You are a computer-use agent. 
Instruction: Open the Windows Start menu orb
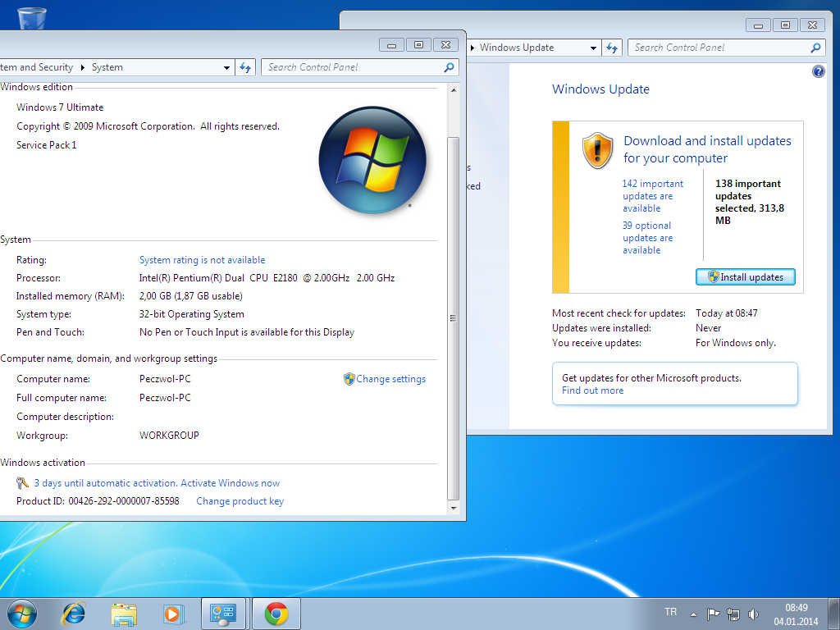pos(22,614)
